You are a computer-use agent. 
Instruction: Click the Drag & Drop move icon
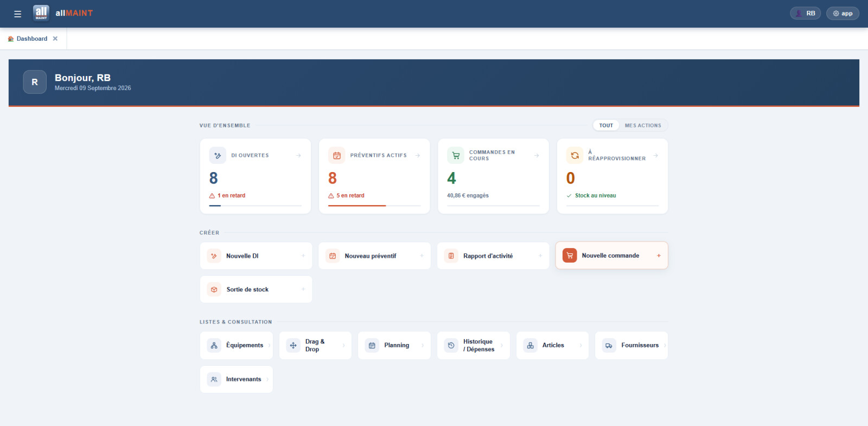point(293,346)
